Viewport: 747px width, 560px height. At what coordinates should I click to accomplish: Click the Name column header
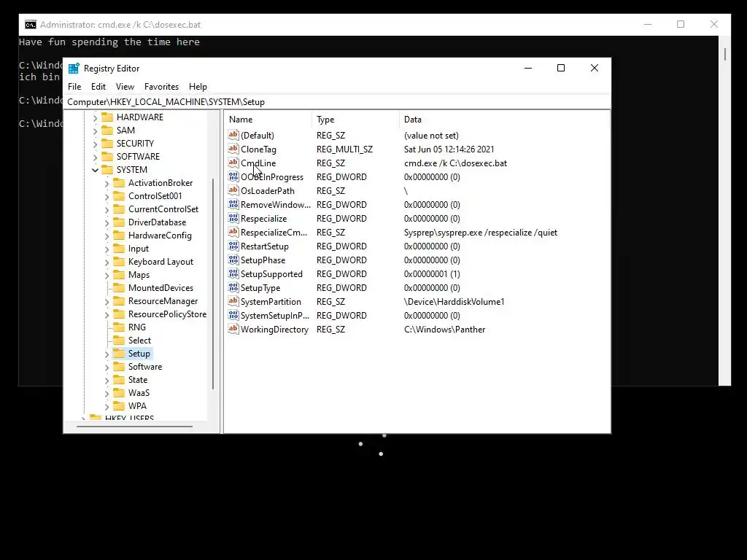click(268, 120)
